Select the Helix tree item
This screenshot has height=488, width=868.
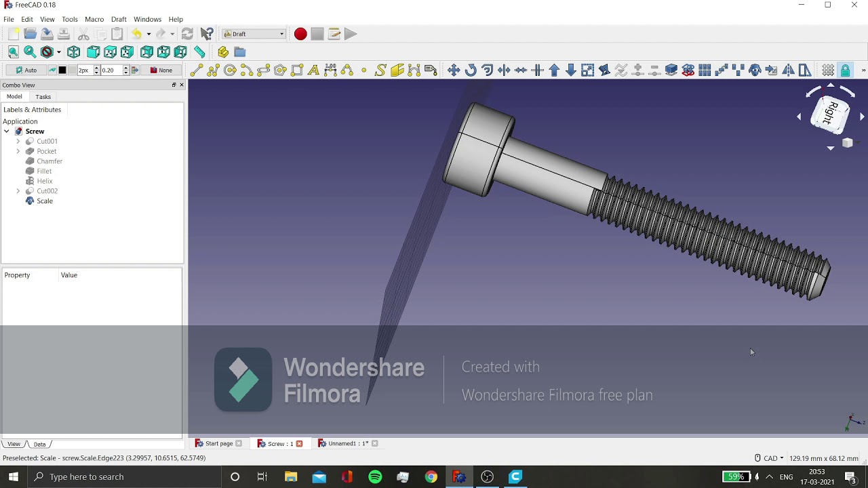point(45,181)
